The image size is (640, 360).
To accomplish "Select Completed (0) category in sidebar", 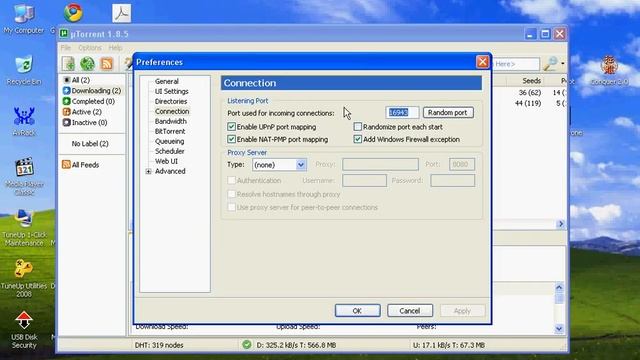I will 89,101.
